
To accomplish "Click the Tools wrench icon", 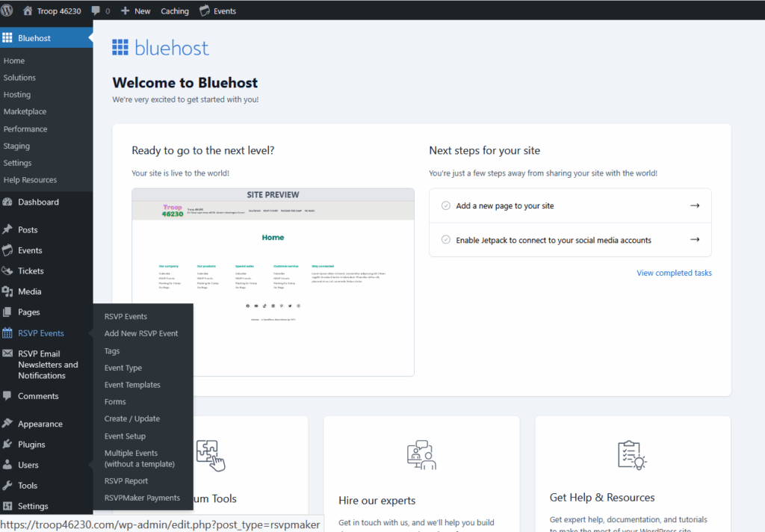I will click(7, 485).
